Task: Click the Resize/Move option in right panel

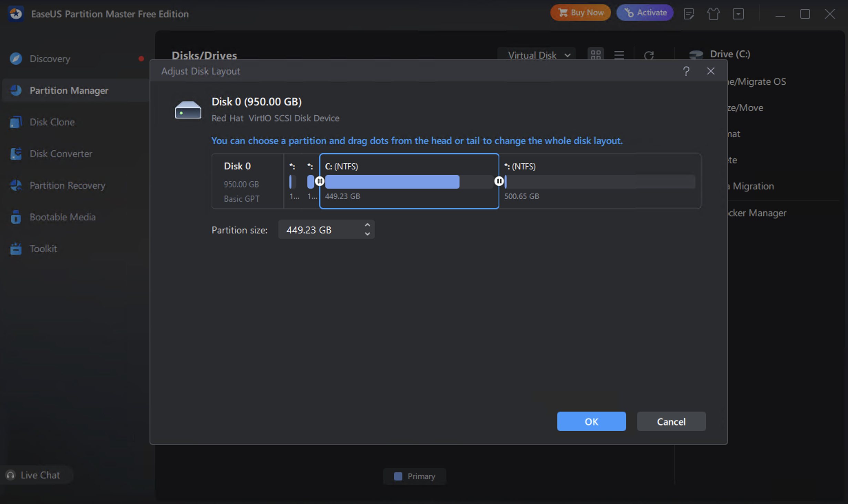Action: [746, 108]
